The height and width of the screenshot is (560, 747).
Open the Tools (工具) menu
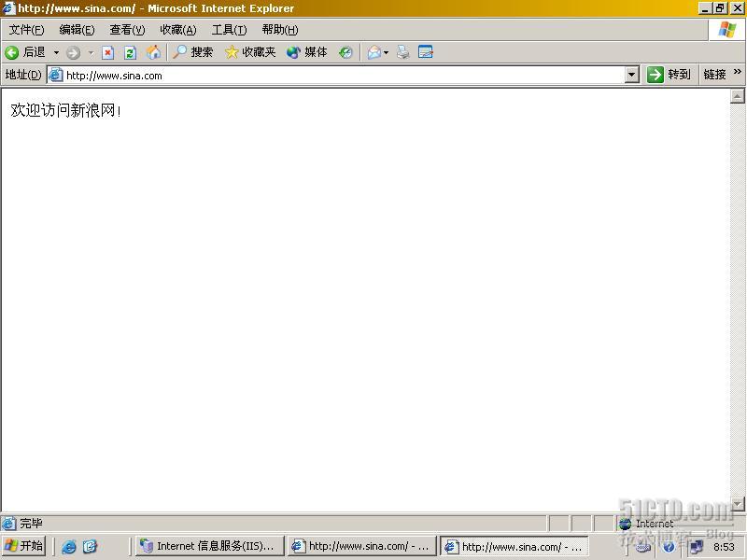229,30
